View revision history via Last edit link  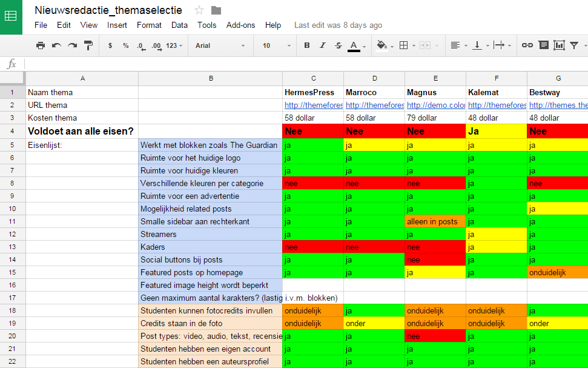(x=339, y=25)
